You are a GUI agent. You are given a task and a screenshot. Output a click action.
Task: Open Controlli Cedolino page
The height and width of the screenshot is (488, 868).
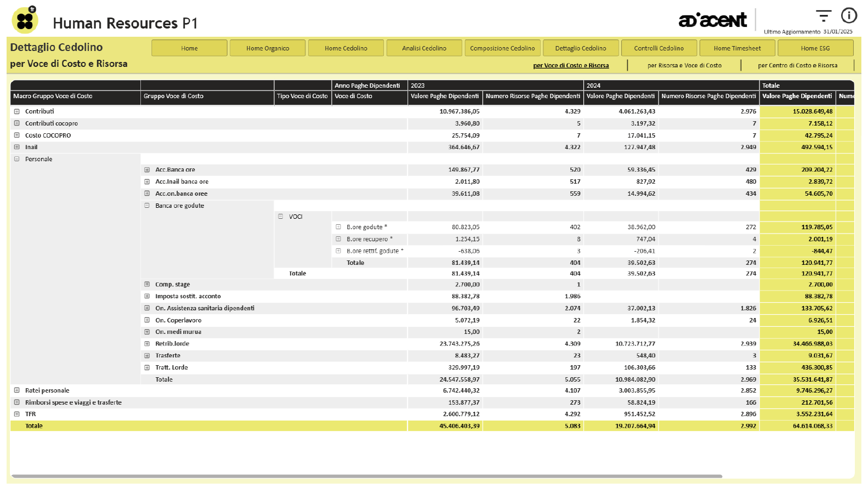tap(659, 48)
